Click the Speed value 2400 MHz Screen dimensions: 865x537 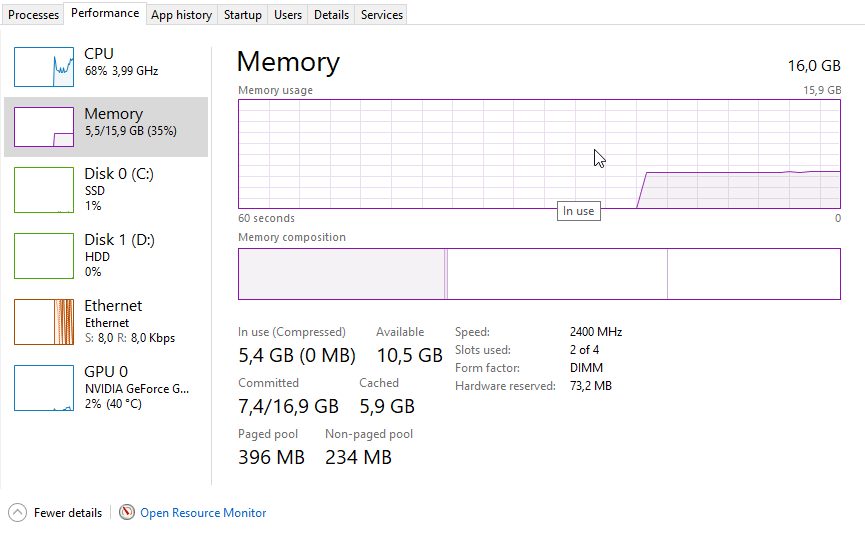click(x=596, y=332)
